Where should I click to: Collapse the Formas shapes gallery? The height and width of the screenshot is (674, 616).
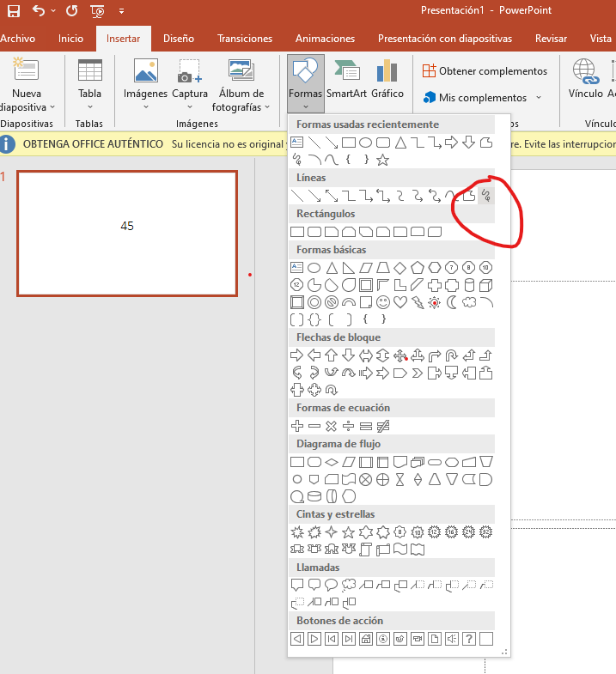click(x=305, y=83)
